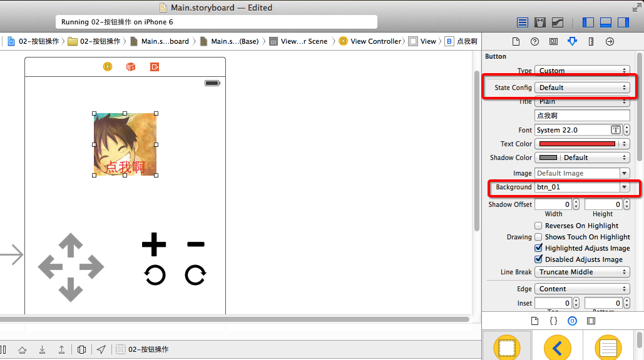Open the Background btn_01 combo arrow

[625, 187]
